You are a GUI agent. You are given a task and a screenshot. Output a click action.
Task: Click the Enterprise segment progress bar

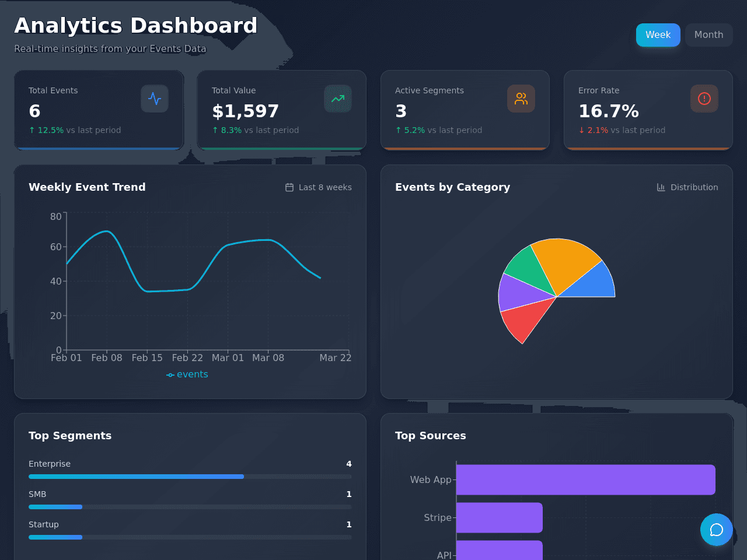[190, 477]
